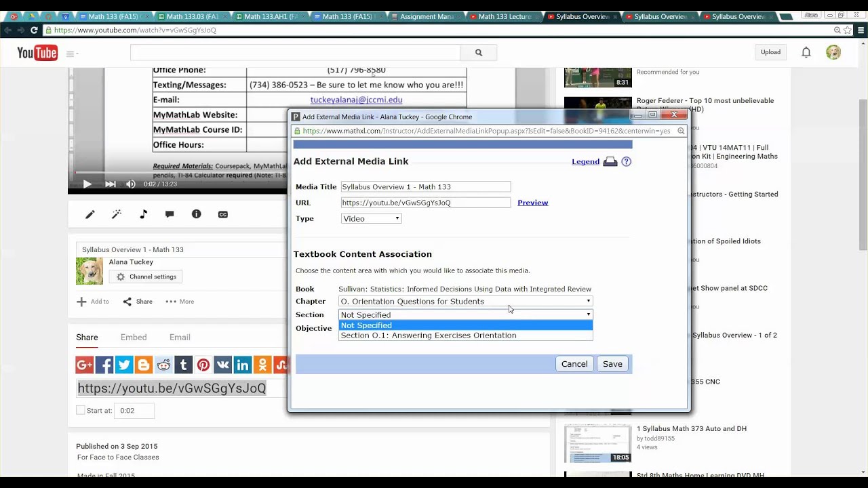Screen dimensions: 868x488
Task: Click the URL input field
Action: click(425, 203)
